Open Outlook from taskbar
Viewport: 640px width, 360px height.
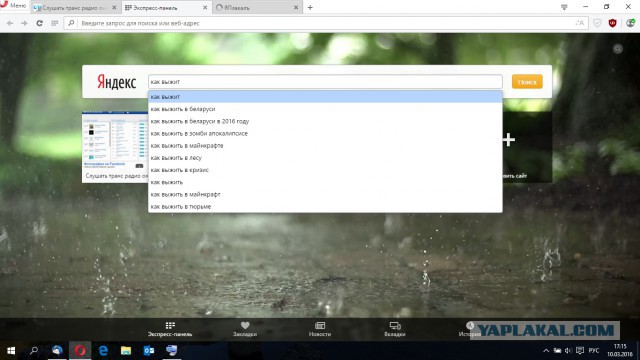coord(149,351)
